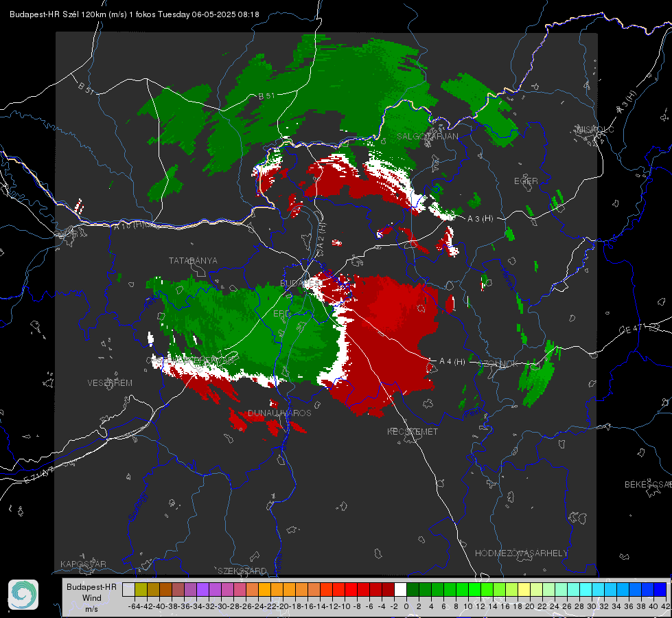This screenshot has width=672, height=618.
Task: Pick the gray swatch above -64
Action: [x=128, y=589]
